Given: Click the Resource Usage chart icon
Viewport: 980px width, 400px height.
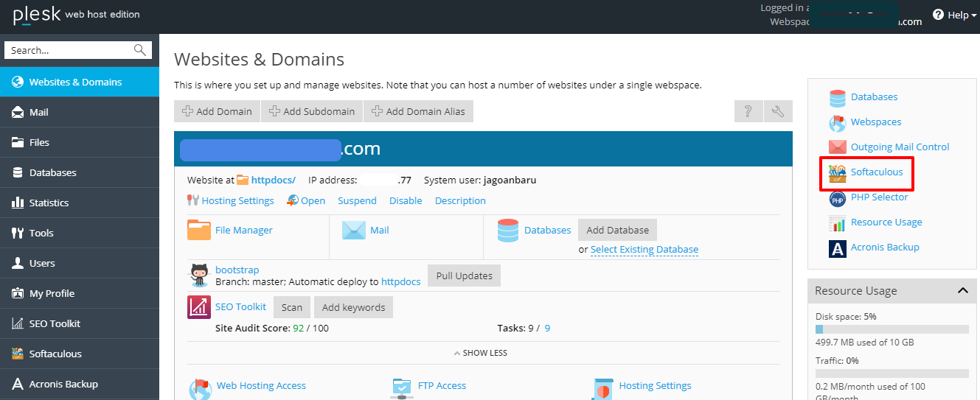Looking at the screenshot, I should click(838, 222).
